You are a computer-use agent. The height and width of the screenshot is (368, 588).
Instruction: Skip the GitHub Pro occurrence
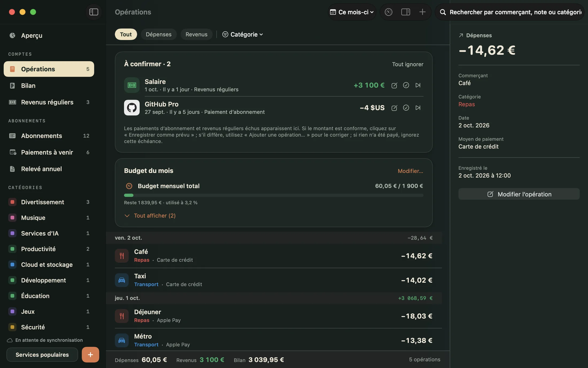(x=418, y=108)
